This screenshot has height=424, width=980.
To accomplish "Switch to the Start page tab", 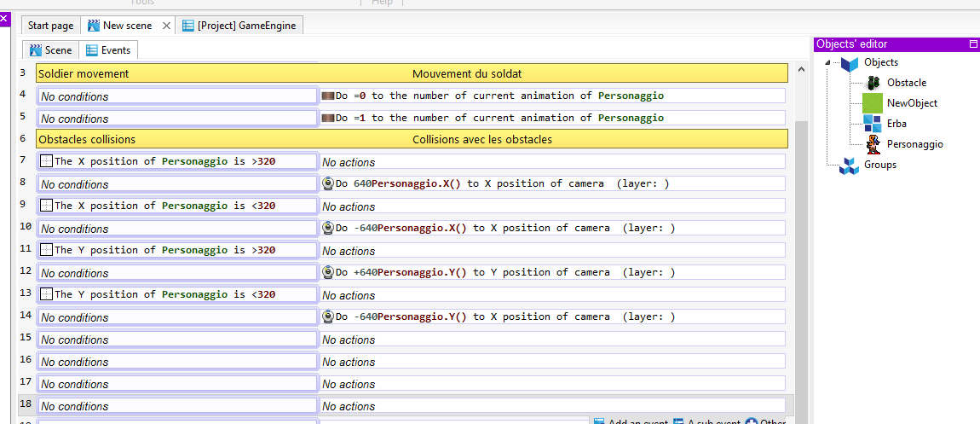I will 50,26.
